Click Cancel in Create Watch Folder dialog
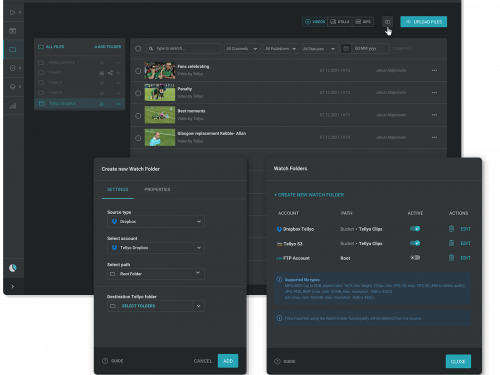 click(x=203, y=361)
